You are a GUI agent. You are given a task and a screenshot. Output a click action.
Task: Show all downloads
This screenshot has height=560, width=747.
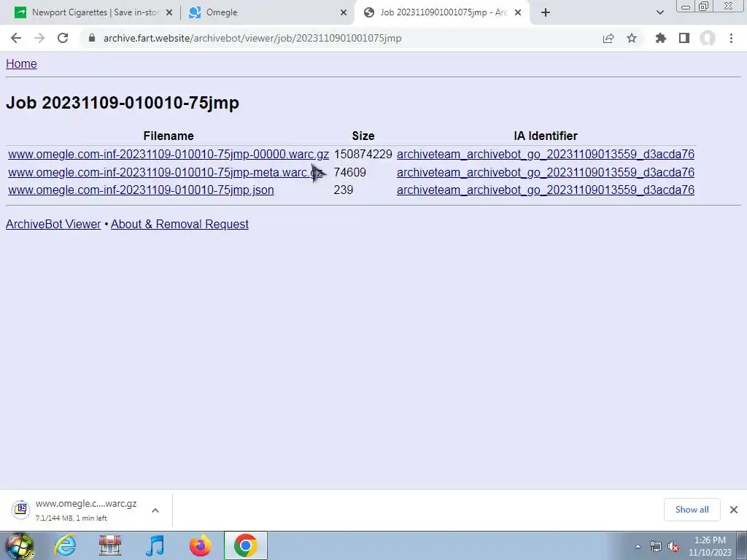click(x=692, y=510)
